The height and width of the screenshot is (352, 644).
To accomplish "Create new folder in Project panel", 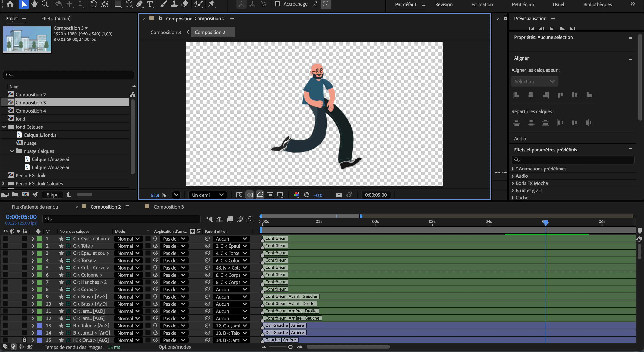I will point(15,194).
